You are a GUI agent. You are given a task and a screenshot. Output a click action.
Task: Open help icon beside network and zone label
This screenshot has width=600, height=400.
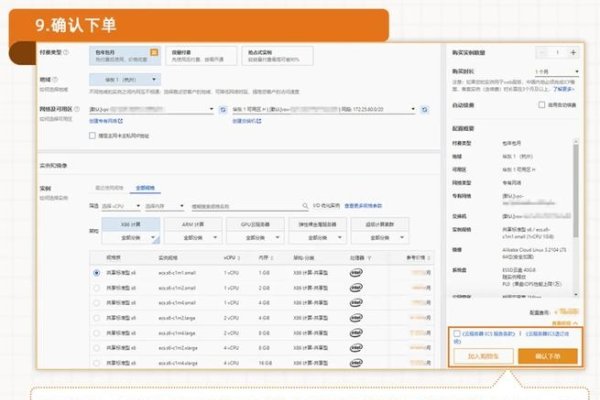(x=77, y=109)
